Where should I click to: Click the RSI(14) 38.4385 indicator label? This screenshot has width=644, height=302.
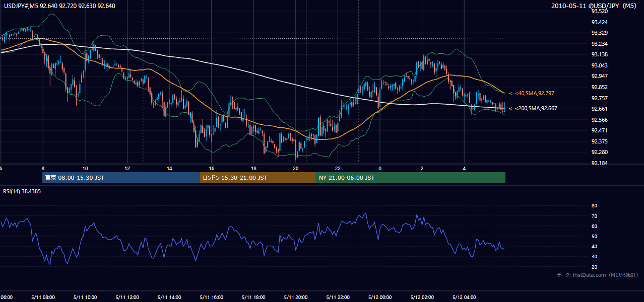[x=22, y=191]
